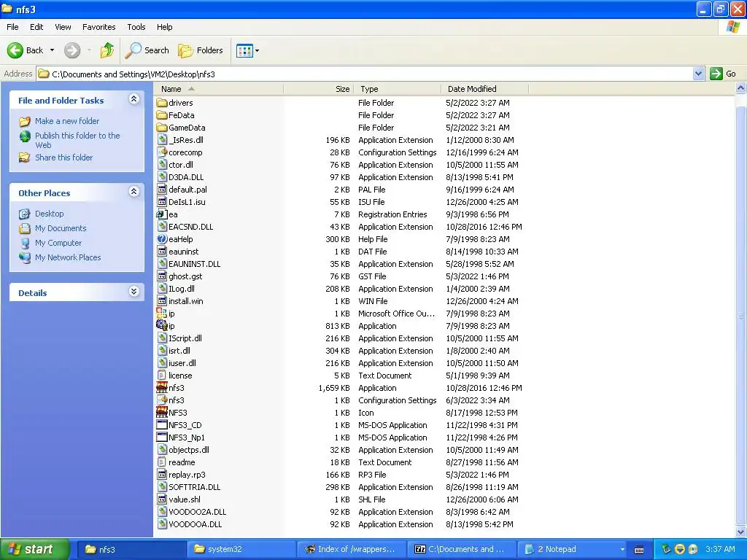Collapse the File and Folder Tasks panel
The width and height of the screenshot is (747, 560).
(x=134, y=99)
